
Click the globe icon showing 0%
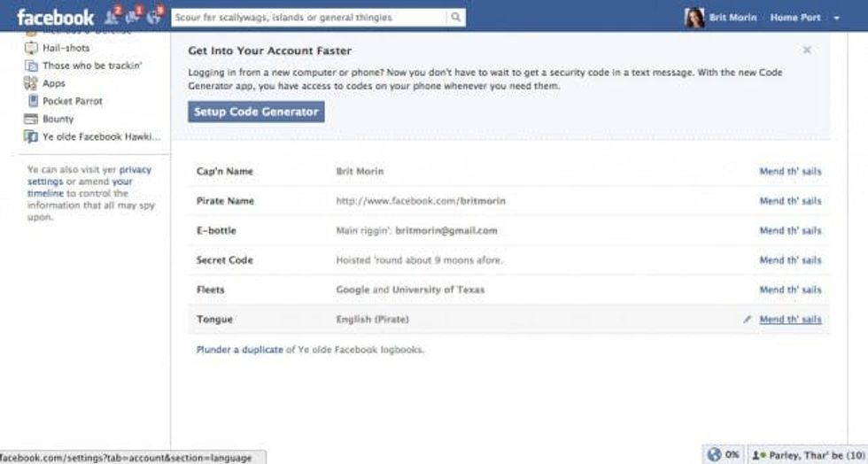tap(715, 453)
